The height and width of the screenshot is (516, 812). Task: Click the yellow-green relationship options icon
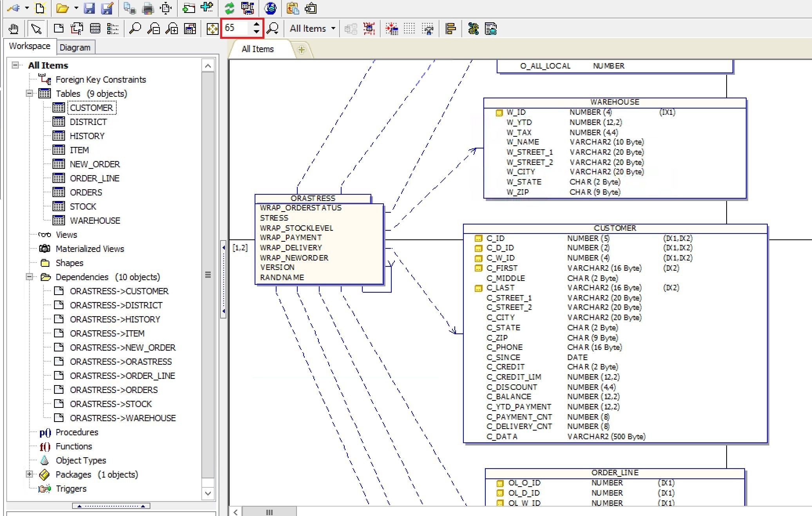(473, 29)
